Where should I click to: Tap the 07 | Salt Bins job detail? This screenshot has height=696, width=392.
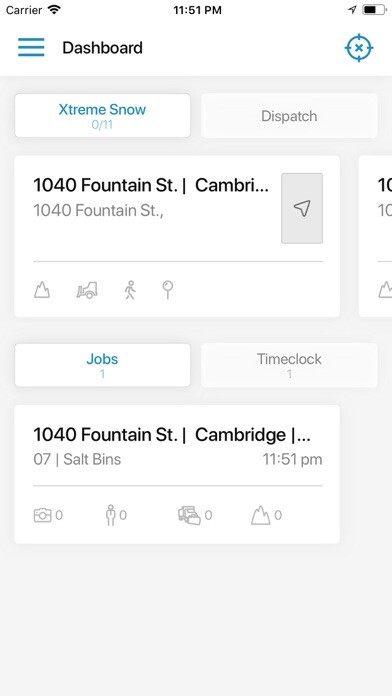(x=77, y=459)
